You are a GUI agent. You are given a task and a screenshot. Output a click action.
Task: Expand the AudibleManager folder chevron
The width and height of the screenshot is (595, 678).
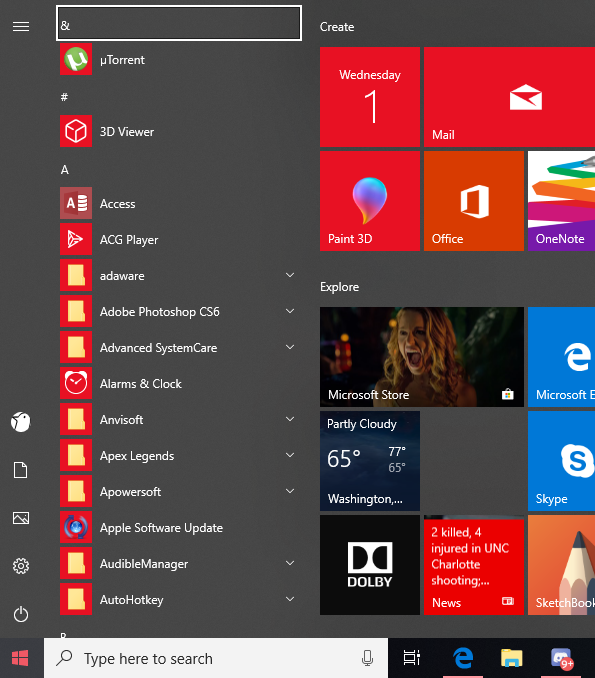pyautogui.click(x=290, y=563)
